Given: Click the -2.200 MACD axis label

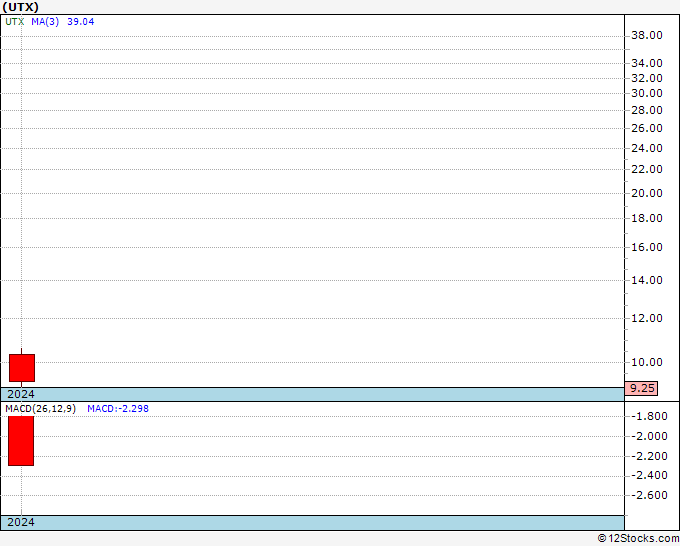Looking at the screenshot, I should coord(649,456).
